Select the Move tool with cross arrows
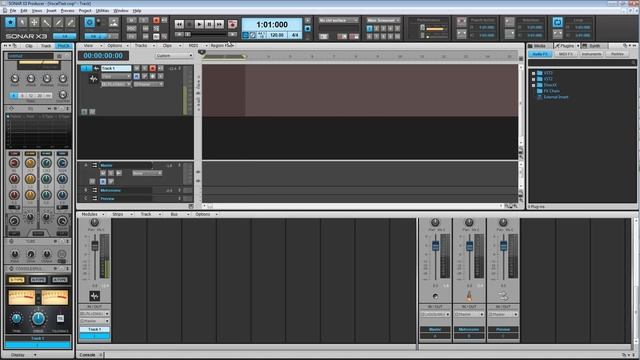This screenshot has height=360, width=640. [34, 22]
